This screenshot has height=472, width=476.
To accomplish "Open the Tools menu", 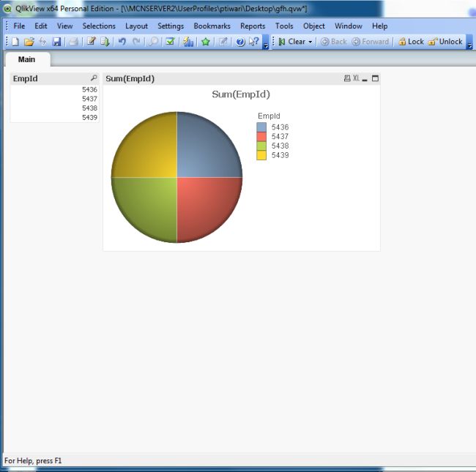I will (x=284, y=26).
